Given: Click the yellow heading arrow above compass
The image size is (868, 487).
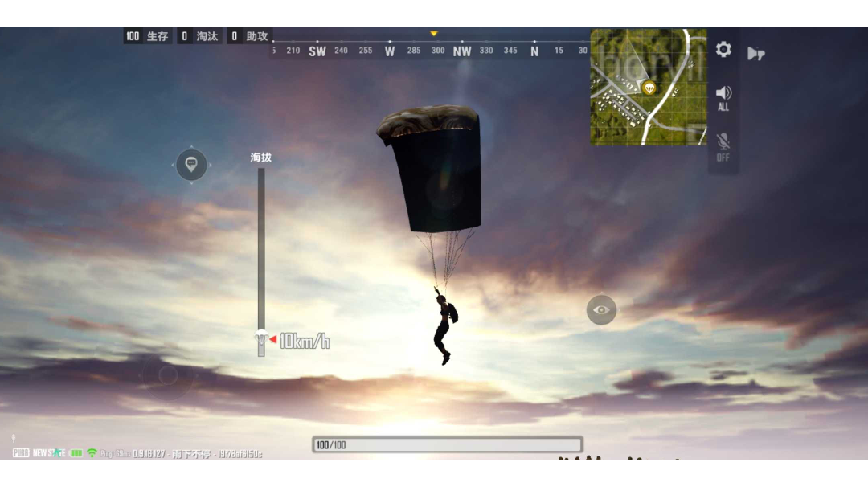Looking at the screenshot, I should point(434,34).
